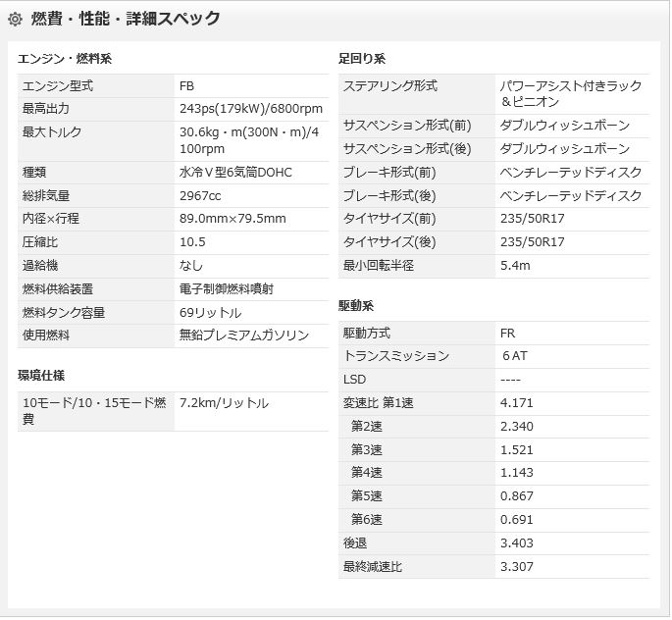
Task: Select 235/50R17 in the タイヤサイズ(後) row
Action: pos(533,242)
